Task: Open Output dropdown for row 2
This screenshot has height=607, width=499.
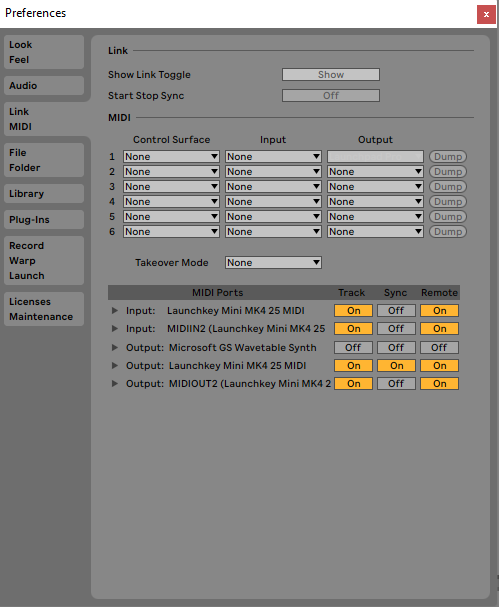Action: tap(375, 171)
